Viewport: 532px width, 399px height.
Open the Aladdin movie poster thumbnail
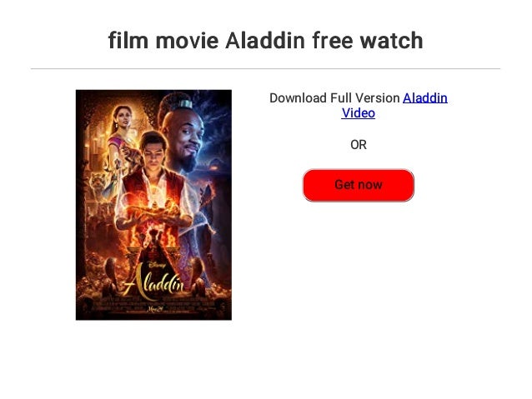pos(153,205)
